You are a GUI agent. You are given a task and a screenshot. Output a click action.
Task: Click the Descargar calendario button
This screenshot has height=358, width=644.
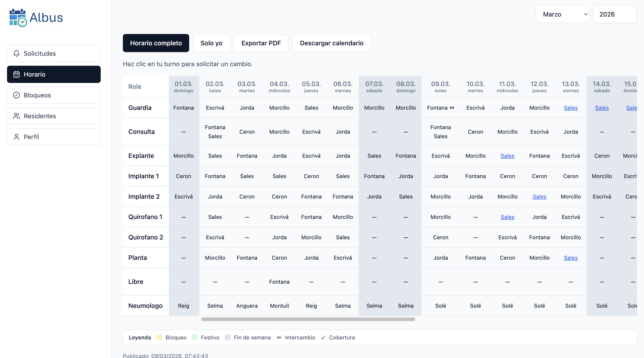[331, 43]
